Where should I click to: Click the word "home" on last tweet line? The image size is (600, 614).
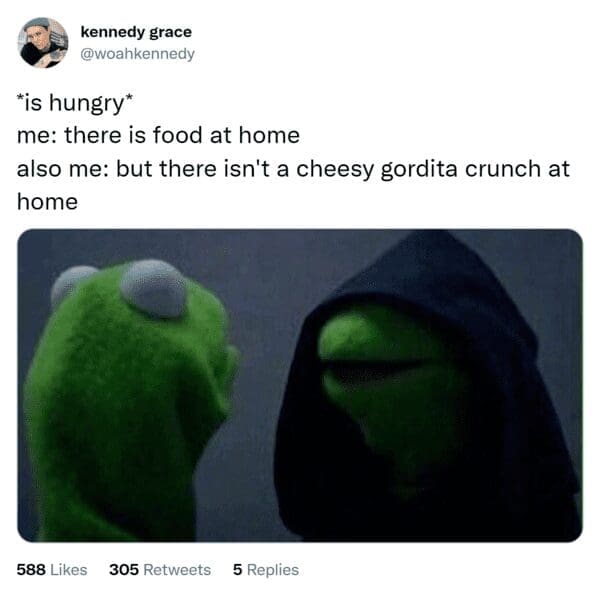[x=47, y=202]
